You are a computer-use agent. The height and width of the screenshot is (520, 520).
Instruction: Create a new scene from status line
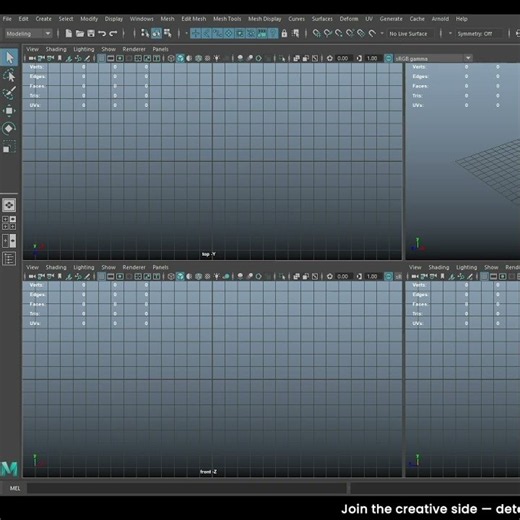click(x=69, y=33)
